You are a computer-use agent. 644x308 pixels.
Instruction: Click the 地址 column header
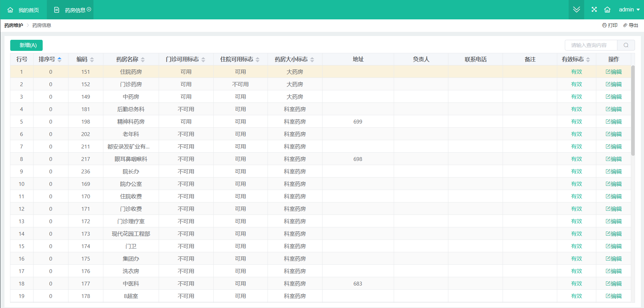point(358,60)
